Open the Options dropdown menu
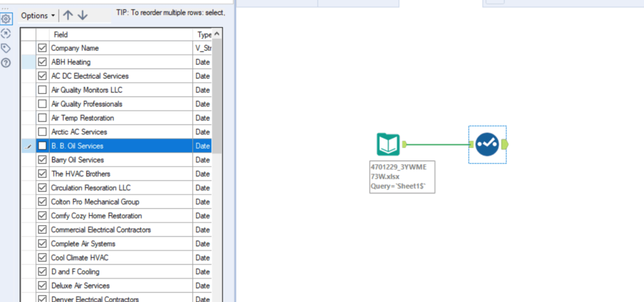The width and height of the screenshot is (644, 302). coord(38,15)
